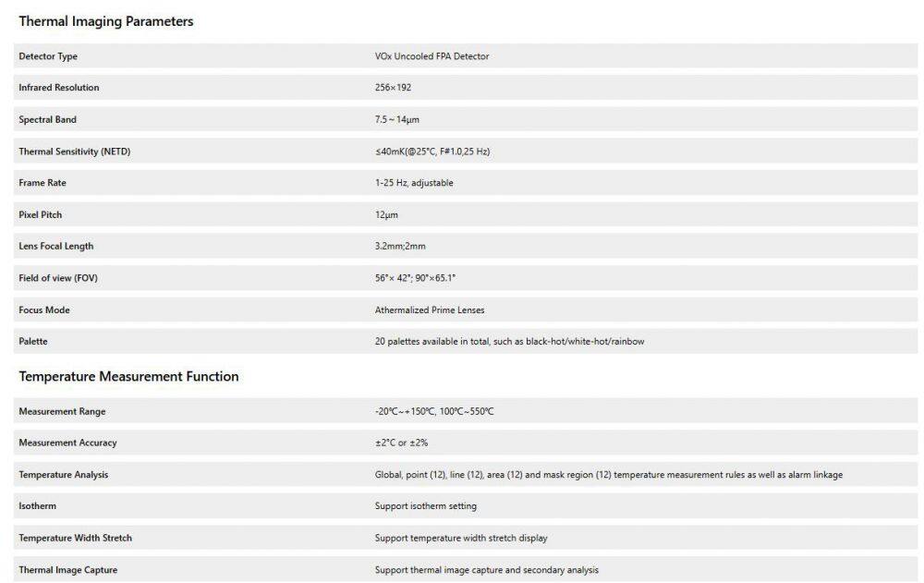Click the Thermal Image Capture label

68,570
